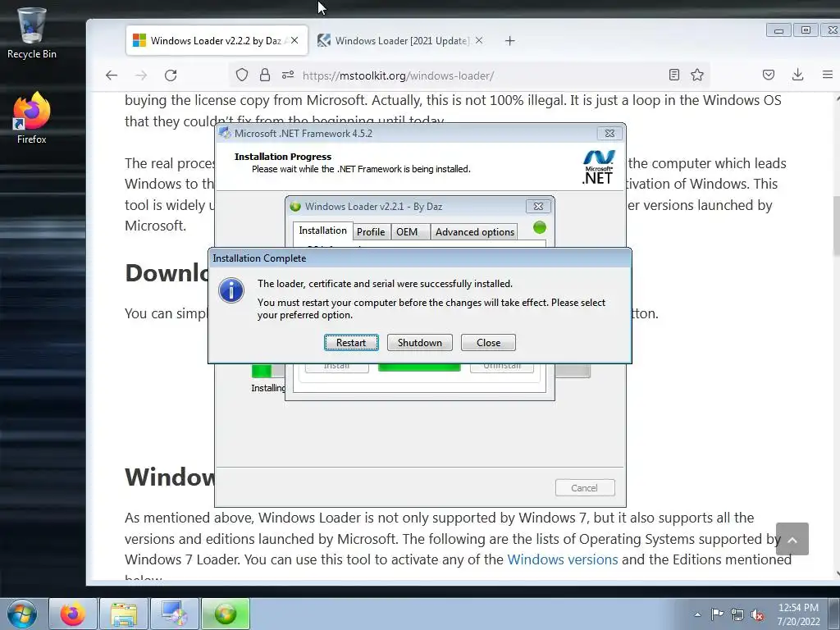The width and height of the screenshot is (840, 630).
Task: Close the Microsoft .NET Framework 4.5.2 window
Action: 609,133
